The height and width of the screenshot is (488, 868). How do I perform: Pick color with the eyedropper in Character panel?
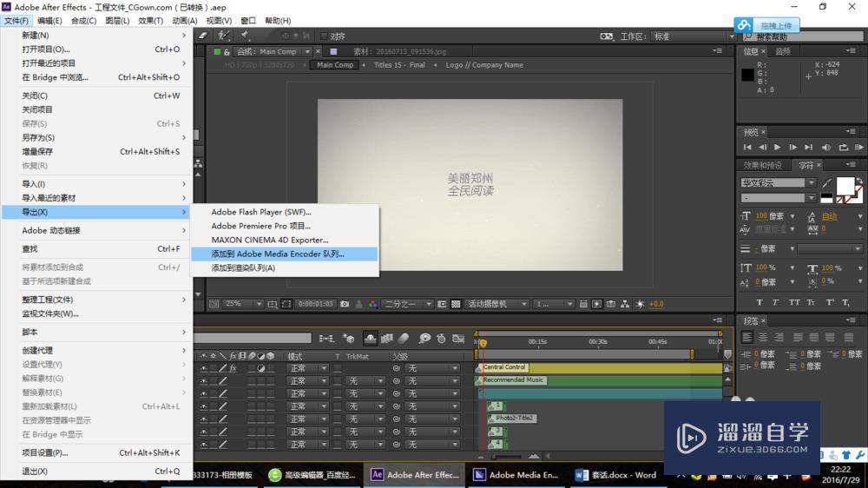827,183
